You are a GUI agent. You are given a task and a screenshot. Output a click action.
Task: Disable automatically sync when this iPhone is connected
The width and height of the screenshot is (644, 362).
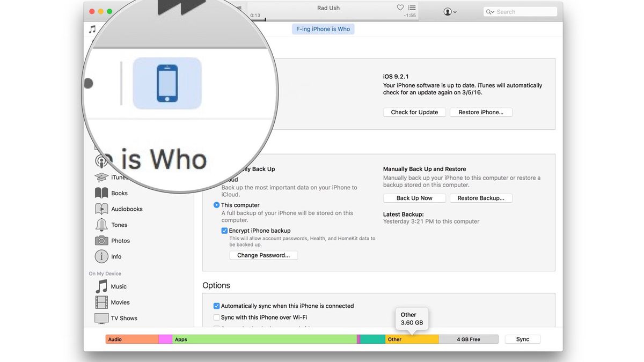coord(216,306)
